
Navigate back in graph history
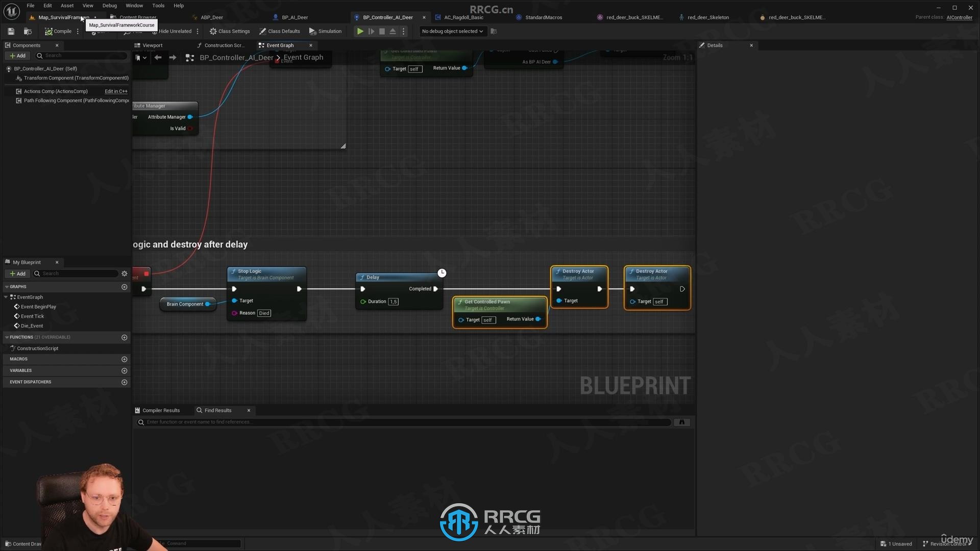(158, 58)
